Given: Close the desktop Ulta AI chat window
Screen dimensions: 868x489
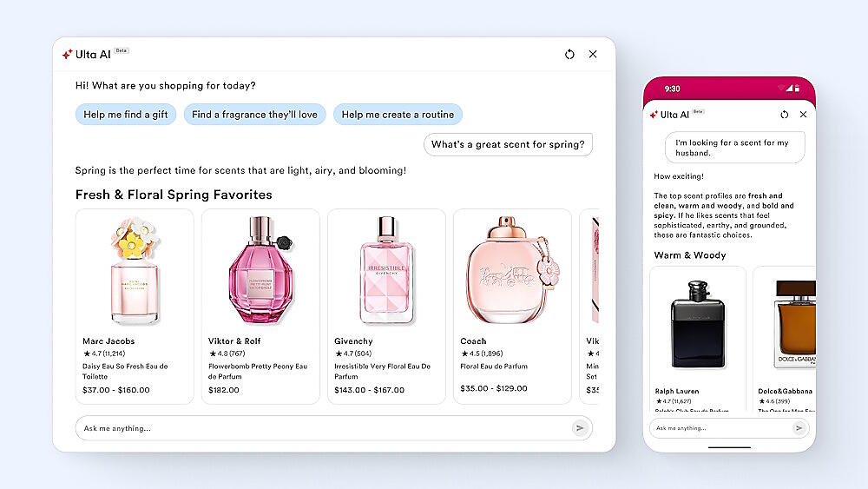Looking at the screenshot, I should [x=593, y=54].
